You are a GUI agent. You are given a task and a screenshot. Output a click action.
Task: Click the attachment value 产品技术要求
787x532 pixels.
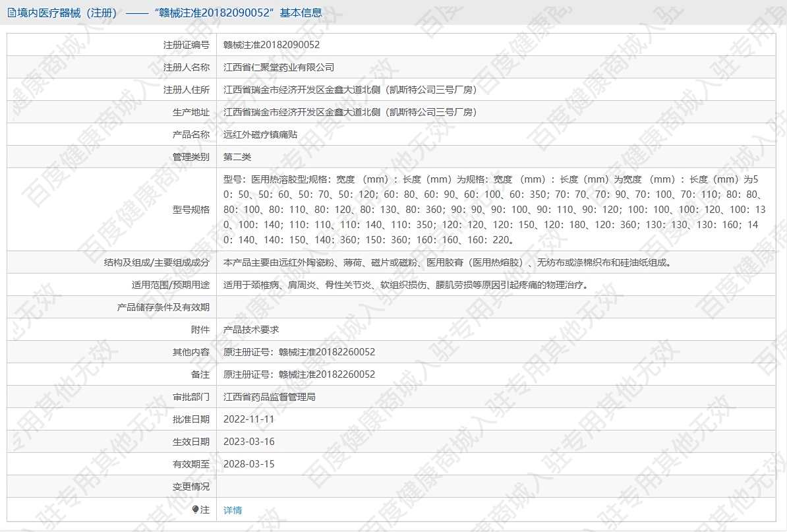tap(251, 330)
